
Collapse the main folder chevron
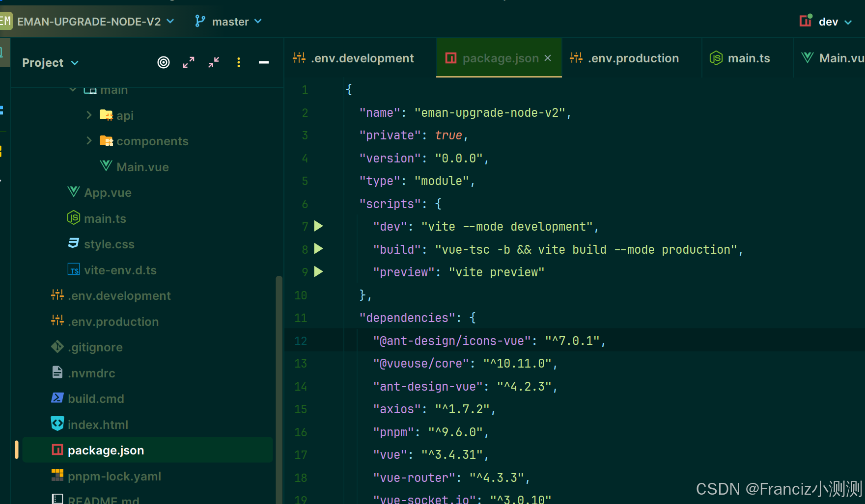73,90
